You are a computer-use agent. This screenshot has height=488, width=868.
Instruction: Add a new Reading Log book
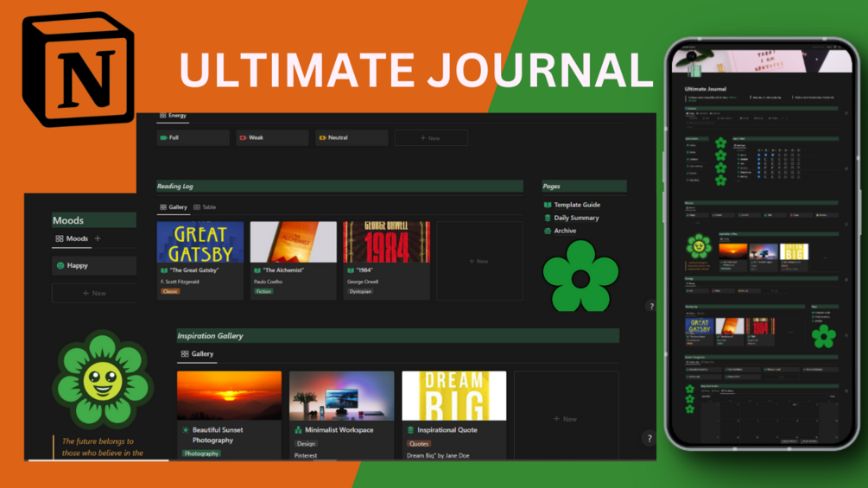[479, 261]
